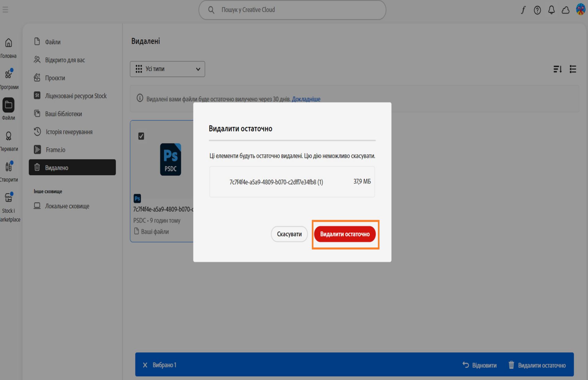
Task: Uncheck the selected PSDC file checkbox
Action: (141, 136)
